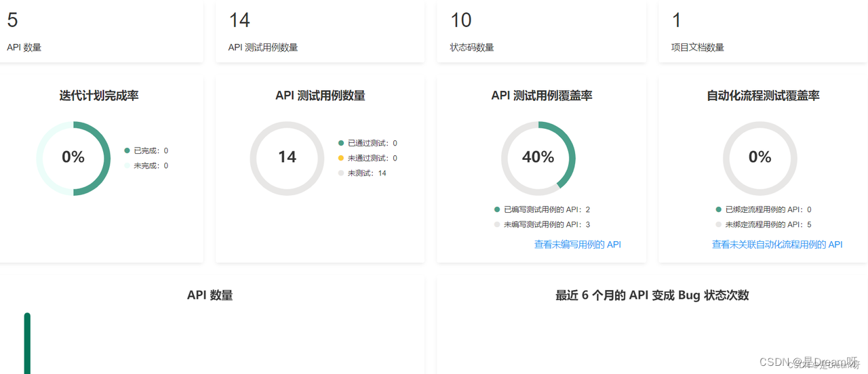The height and width of the screenshot is (374, 868).
Task: Click the 状态码数量 summary count of 10
Action: coord(461,20)
